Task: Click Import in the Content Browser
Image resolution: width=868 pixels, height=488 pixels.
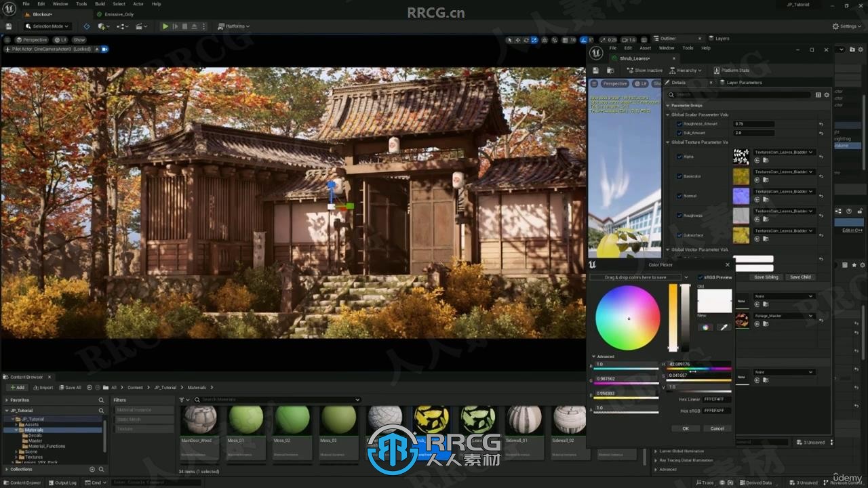Action: click(x=43, y=388)
